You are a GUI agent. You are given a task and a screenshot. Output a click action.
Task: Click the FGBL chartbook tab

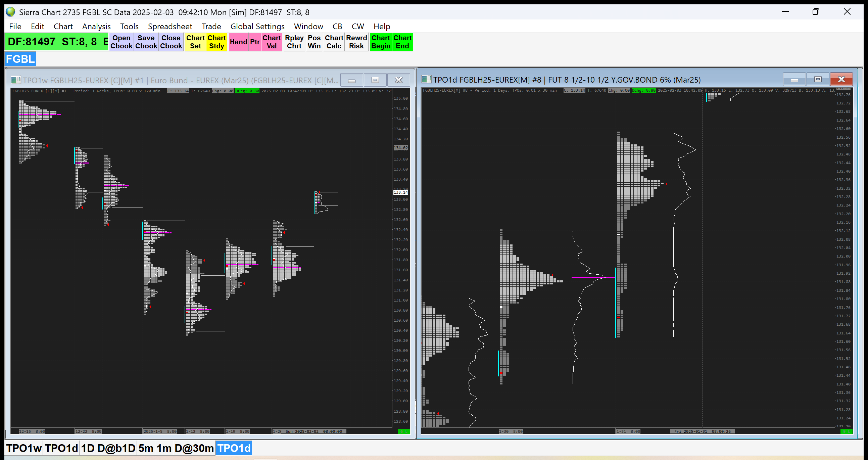20,59
